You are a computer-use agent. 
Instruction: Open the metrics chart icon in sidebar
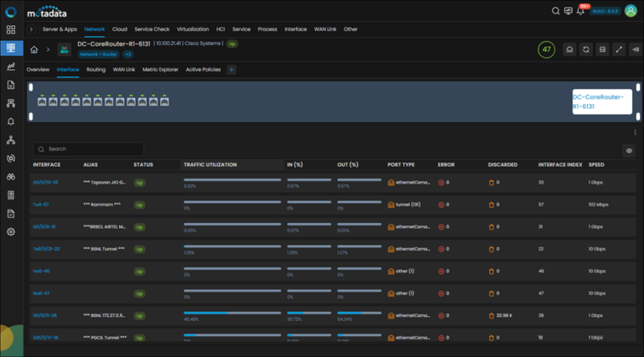pyautogui.click(x=11, y=66)
